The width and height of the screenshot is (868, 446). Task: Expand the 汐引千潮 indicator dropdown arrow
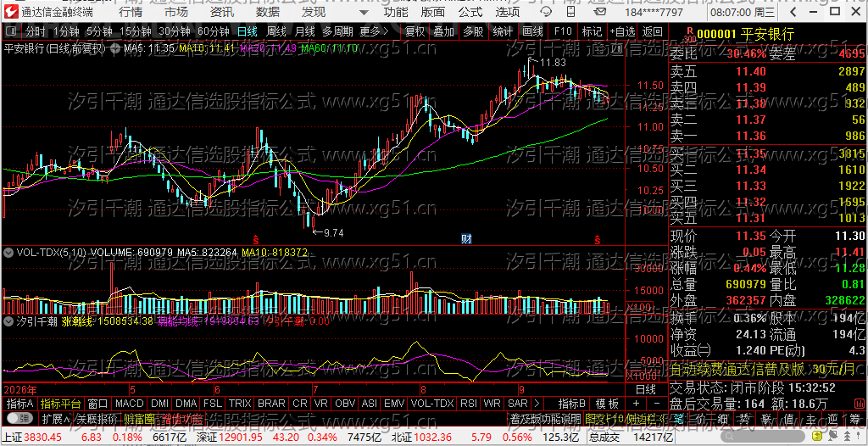(8, 321)
